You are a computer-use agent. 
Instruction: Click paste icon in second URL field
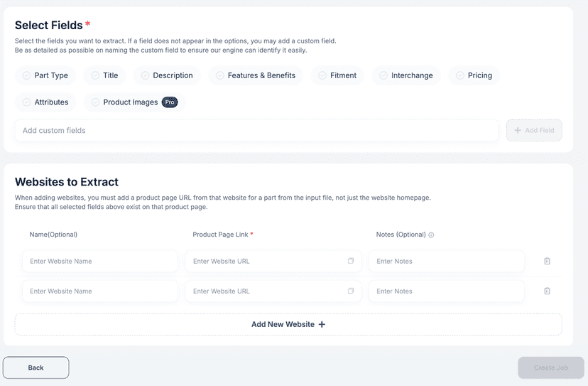351,291
